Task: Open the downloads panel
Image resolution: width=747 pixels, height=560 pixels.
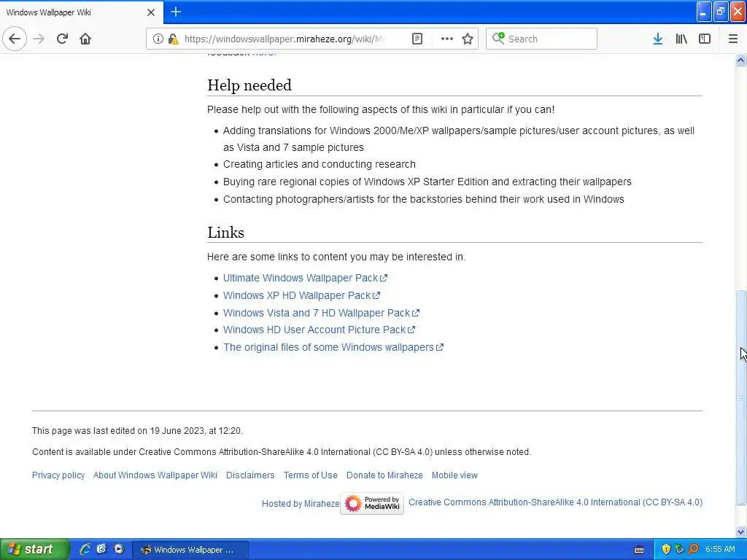Action: tap(657, 39)
